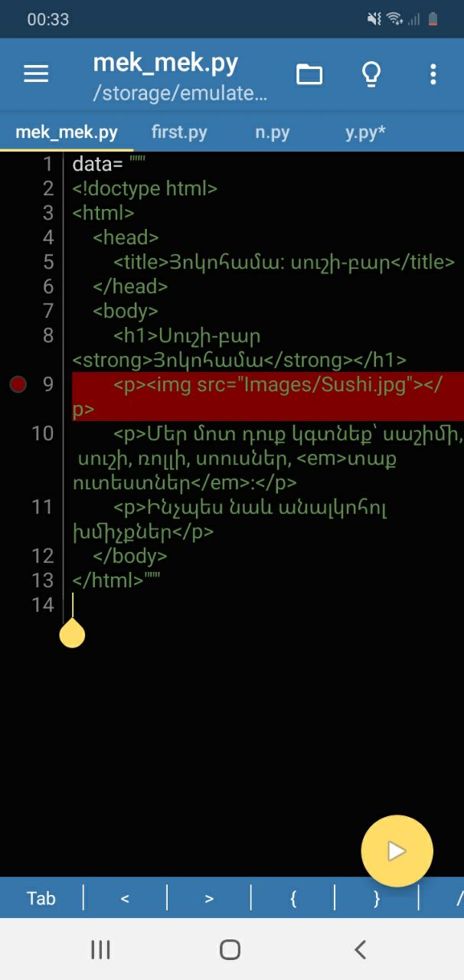Open the hamburger navigation menu
The width and height of the screenshot is (464, 980).
point(36,74)
